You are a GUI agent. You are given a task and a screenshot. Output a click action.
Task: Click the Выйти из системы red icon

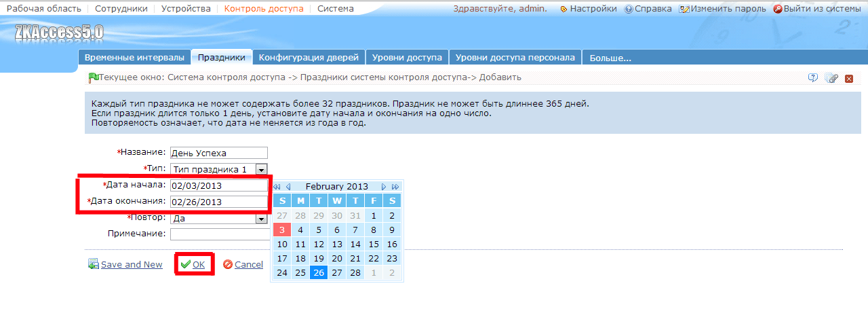(778, 10)
